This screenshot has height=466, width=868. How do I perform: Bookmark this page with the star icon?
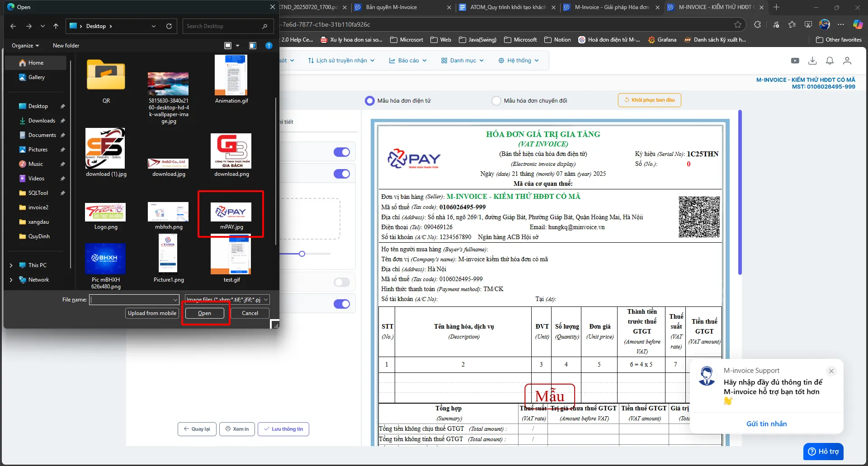pyautogui.click(x=738, y=24)
